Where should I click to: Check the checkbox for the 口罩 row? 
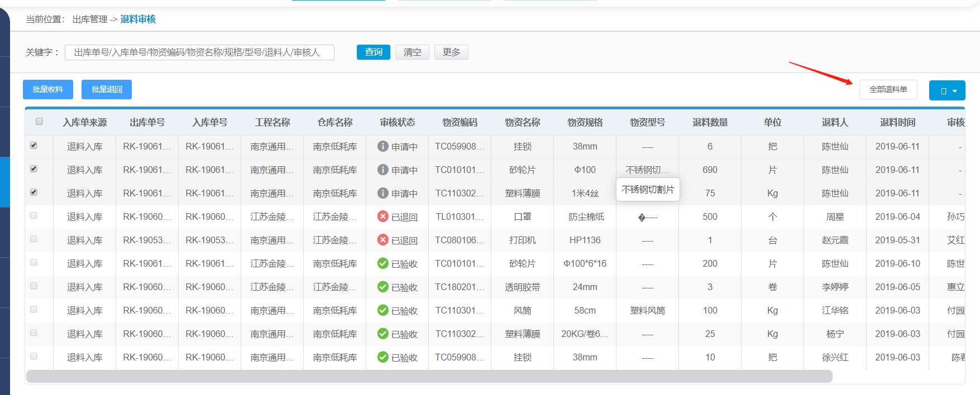34,215
